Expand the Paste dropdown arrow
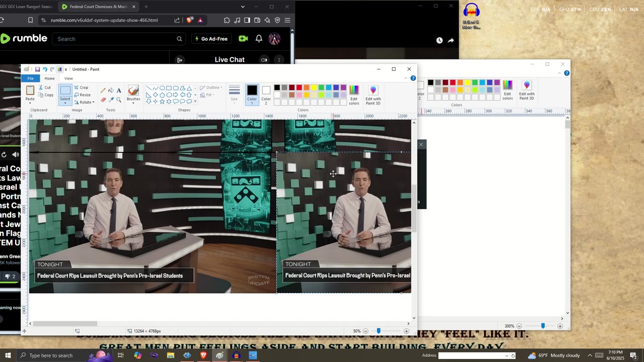644x362 pixels. click(30, 103)
